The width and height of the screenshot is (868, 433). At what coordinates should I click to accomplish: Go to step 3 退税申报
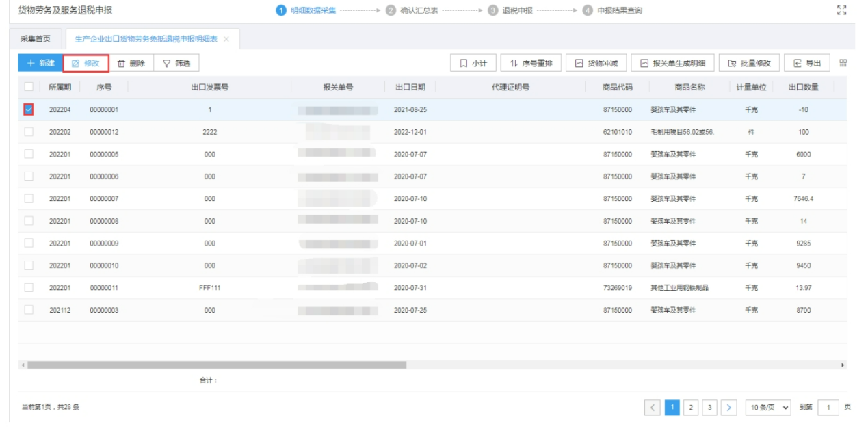coord(510,10)
